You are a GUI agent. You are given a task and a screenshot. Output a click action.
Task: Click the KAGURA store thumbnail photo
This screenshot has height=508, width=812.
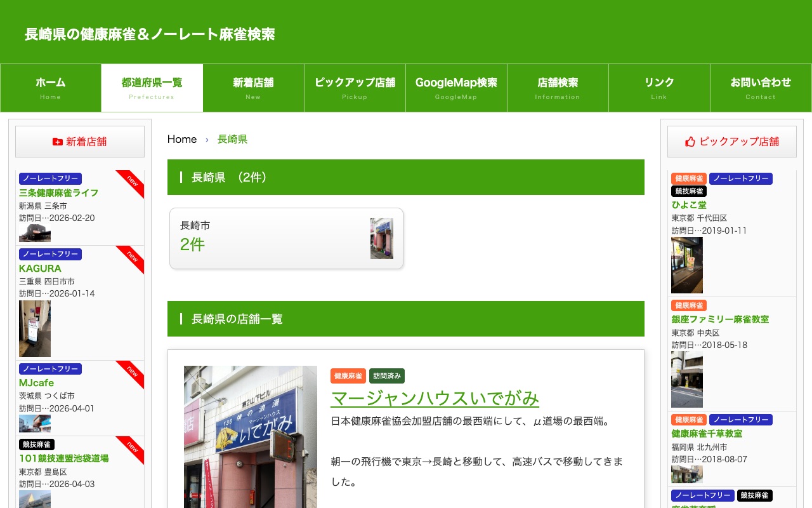(35, 328)
